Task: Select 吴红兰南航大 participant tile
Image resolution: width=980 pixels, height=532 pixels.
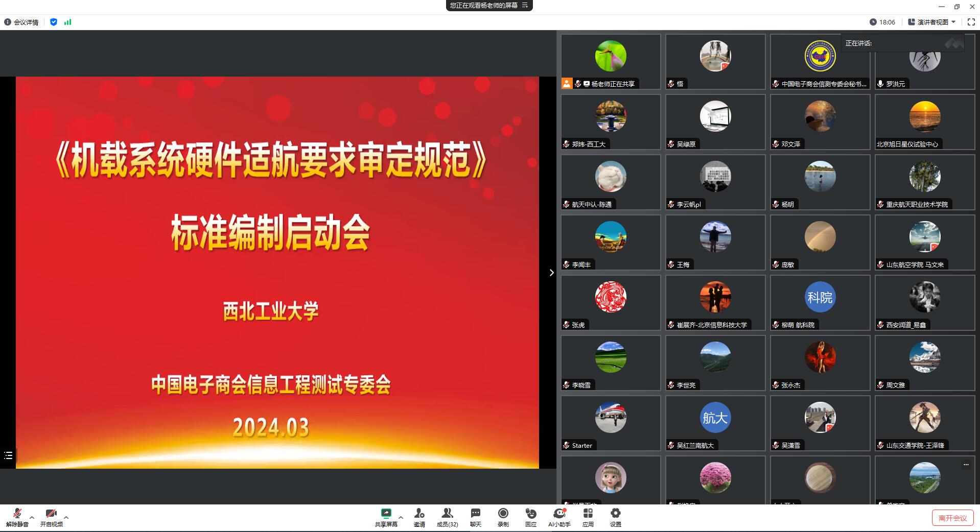Action: 715,423
